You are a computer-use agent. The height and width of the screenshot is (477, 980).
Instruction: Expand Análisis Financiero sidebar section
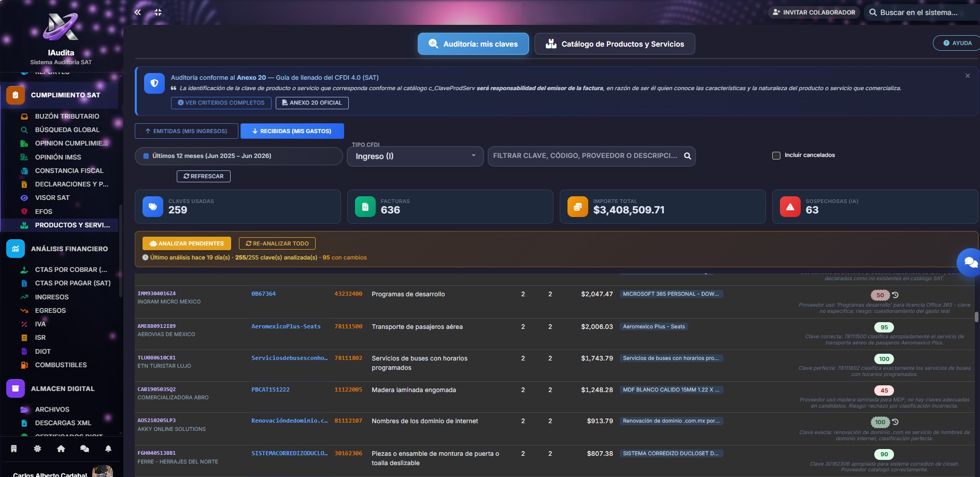click(60, 249)
